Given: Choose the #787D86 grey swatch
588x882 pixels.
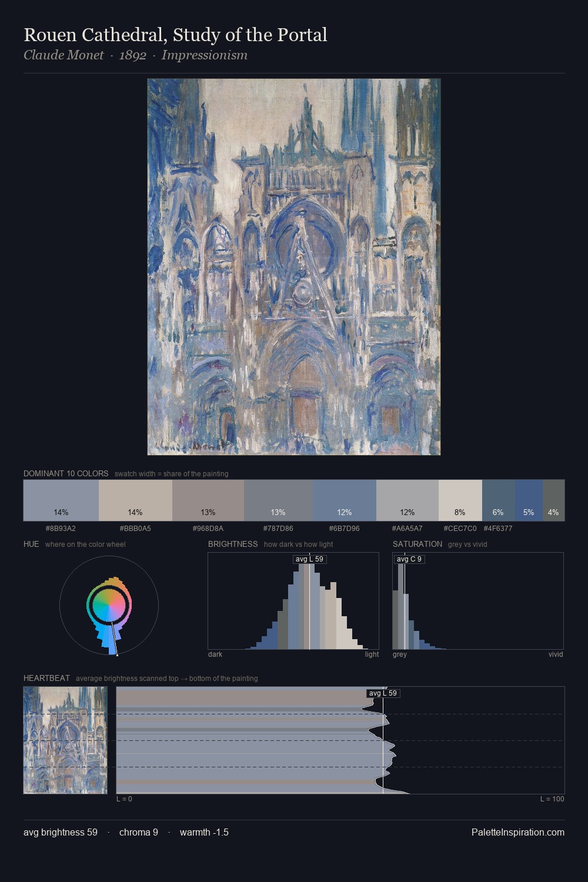Looking at the screenshot, I should click(278, 500).
